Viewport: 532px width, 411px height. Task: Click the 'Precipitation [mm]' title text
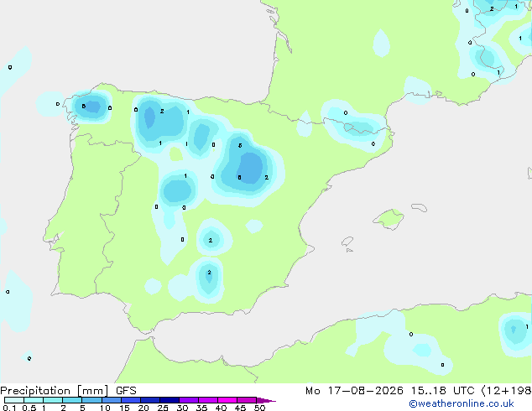pos(54,391)
